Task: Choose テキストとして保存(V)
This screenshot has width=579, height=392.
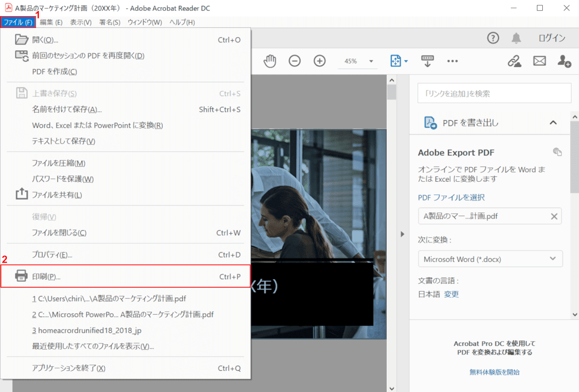Action: [x=126, y=141]
